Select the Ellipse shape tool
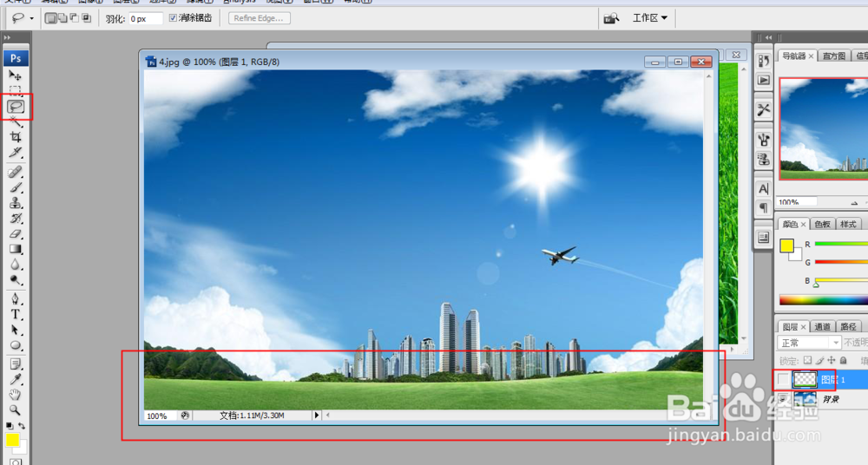868x465 pixels. (15, 345)
